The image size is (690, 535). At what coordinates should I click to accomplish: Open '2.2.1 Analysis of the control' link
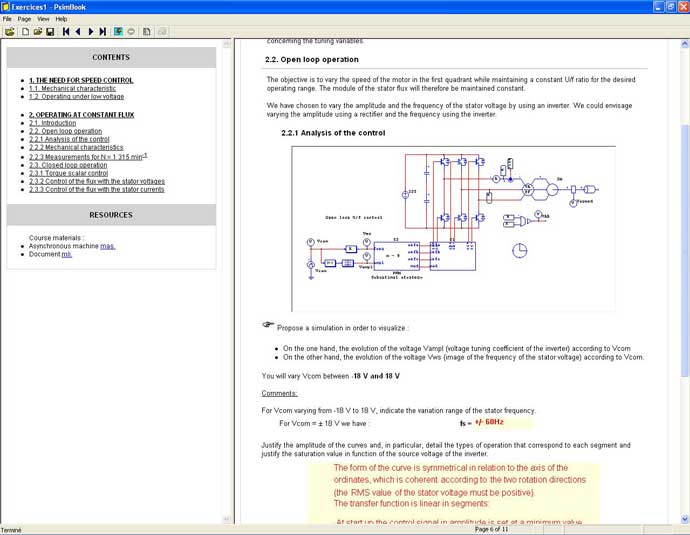pyautogui.click(x=69, y=139)
